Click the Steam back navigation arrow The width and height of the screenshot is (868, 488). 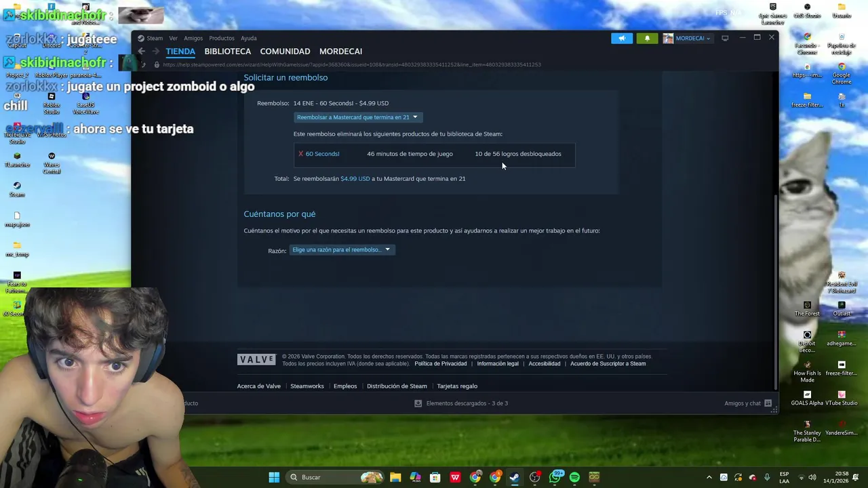142,52
